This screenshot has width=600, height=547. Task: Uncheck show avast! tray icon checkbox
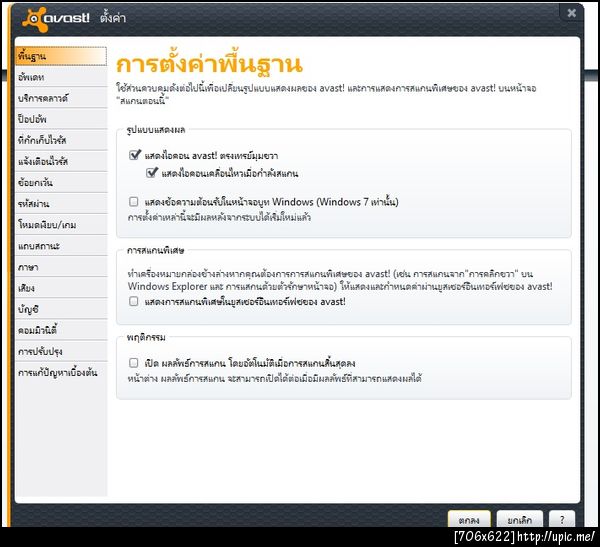pos(134,155)
